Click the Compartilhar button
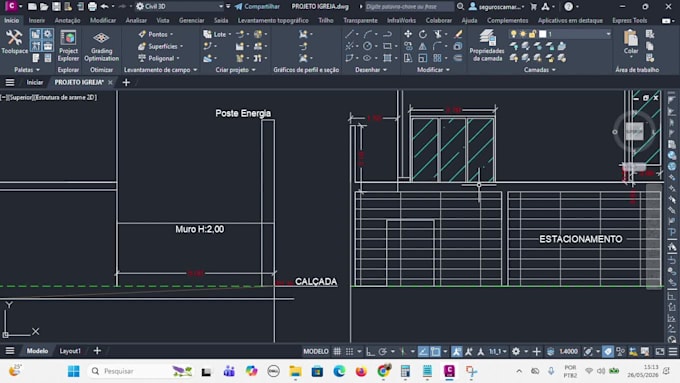The width and height of the screenshot is (680, 383). click(257, 7)
